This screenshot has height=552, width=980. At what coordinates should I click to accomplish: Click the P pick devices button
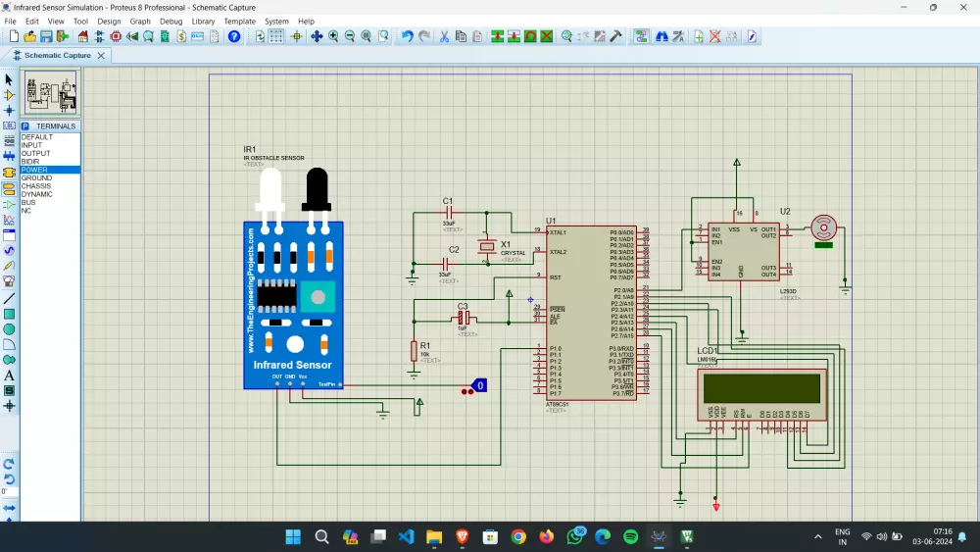pos(25,126)
